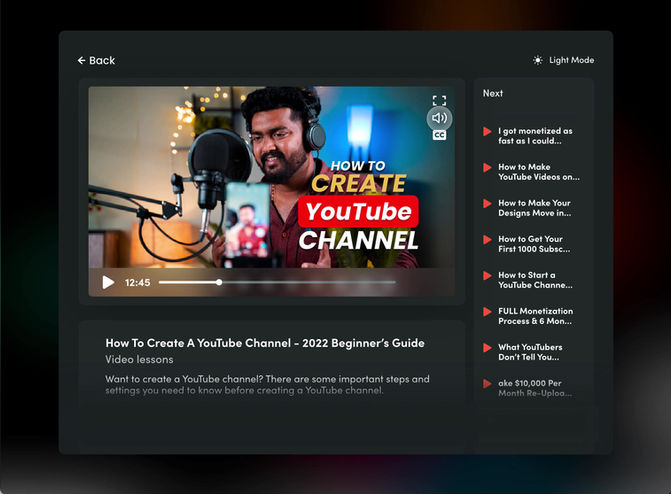The height and width of the screenshot is (494, 671).
Task: Play icon beside "What YouTubers Don't Tell You"
Action: (487, 347)
